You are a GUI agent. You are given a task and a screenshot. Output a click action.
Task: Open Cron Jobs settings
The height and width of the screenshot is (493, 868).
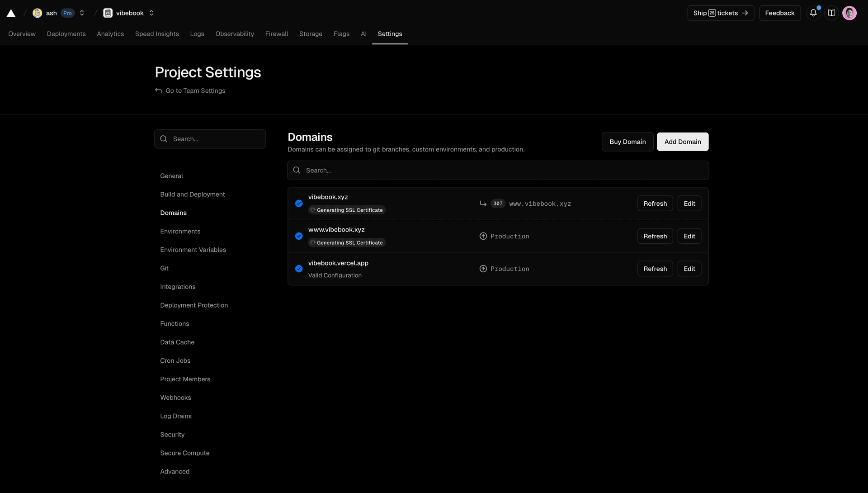175,361
